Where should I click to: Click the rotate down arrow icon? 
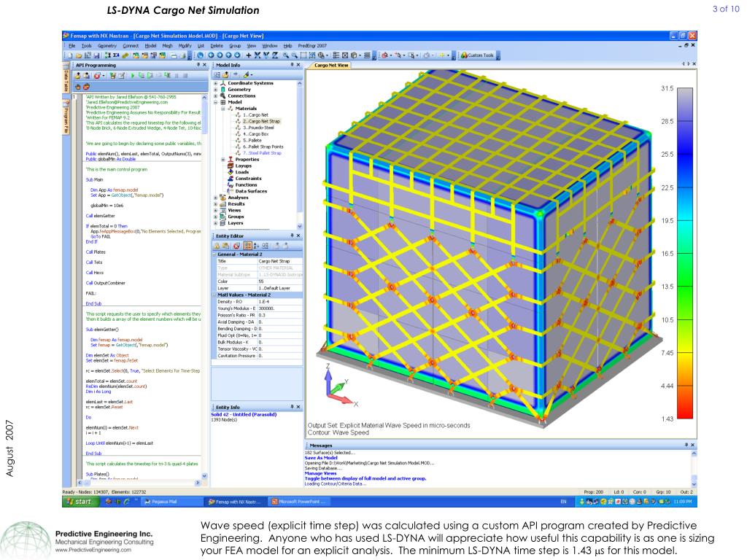(237, 55)
